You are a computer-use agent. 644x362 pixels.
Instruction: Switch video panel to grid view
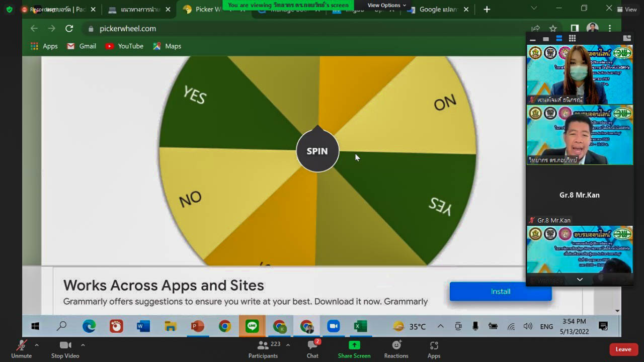coord(572,39)
